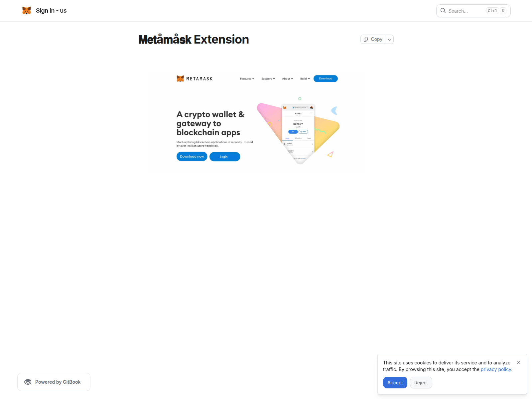Click the fox icon atop the wallet mockup
The width and height of the screenshot is (532, 399).
285,107
